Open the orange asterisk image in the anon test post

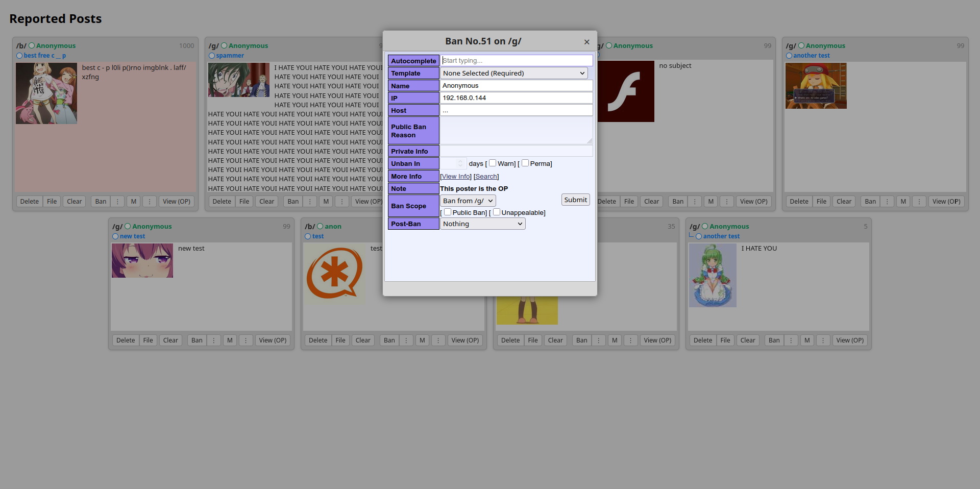(334, 274)
